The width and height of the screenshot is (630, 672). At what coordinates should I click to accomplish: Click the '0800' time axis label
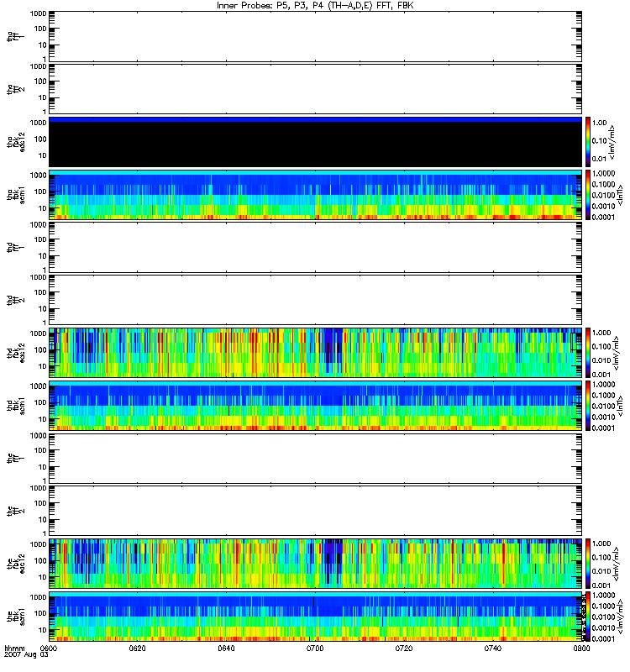pyautogui.click(x=581, y=648)
